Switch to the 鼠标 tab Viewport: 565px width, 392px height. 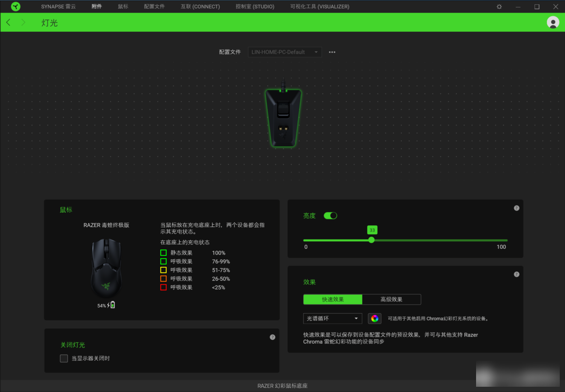tap(123, 7)
